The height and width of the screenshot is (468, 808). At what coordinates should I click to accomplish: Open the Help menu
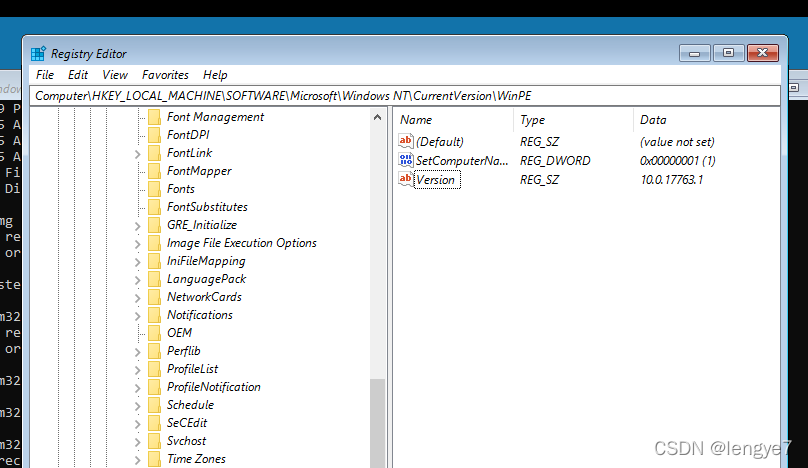215,75
